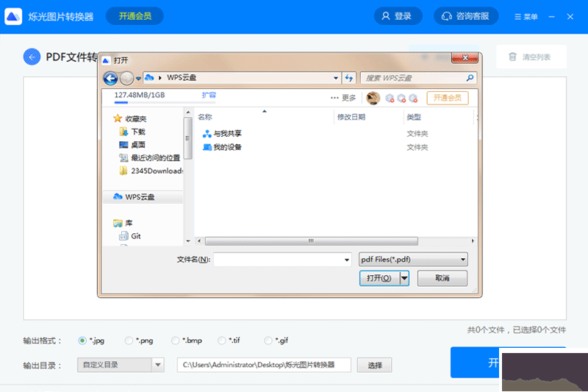Viewport: 588px width, 392px height.
Task: Click the third badge icon after the avatar
Action: [413, 99]
